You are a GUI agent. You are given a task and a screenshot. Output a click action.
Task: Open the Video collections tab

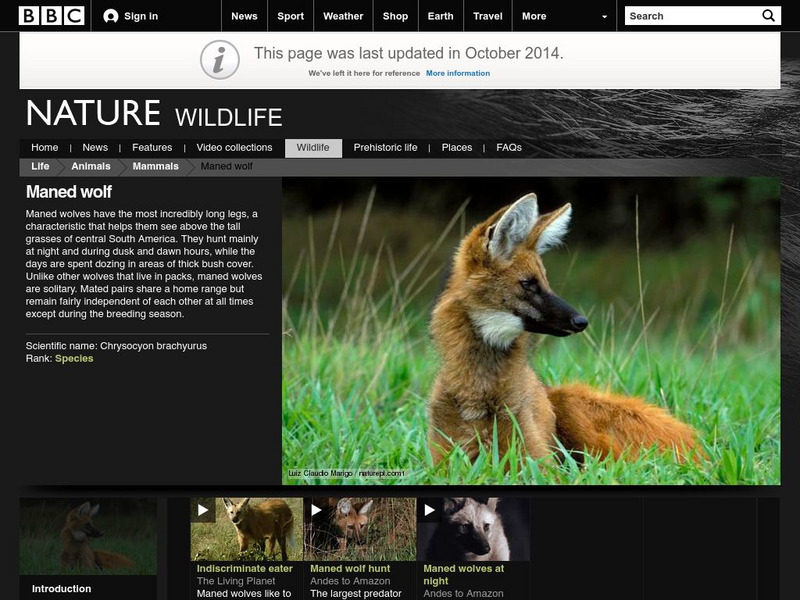(234, 147)
